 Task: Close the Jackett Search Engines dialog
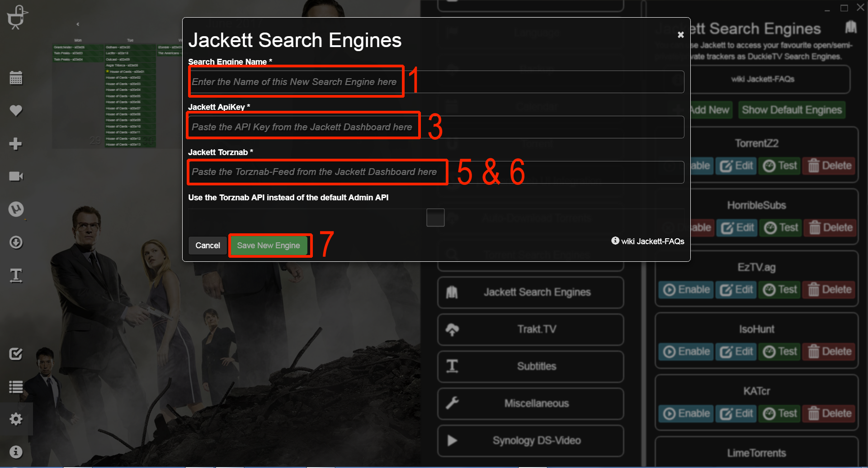(x=680, y=35)
